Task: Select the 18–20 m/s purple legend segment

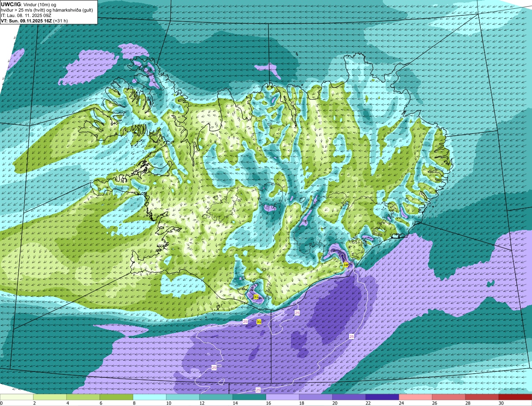Action: tap(316, 397)
